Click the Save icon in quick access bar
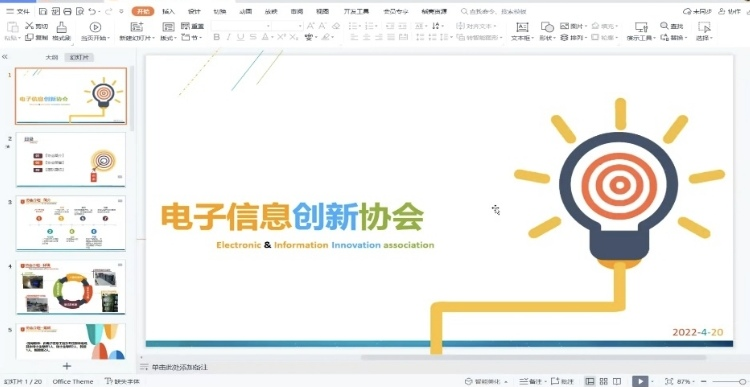750x387 pixels. click(43, 11)
